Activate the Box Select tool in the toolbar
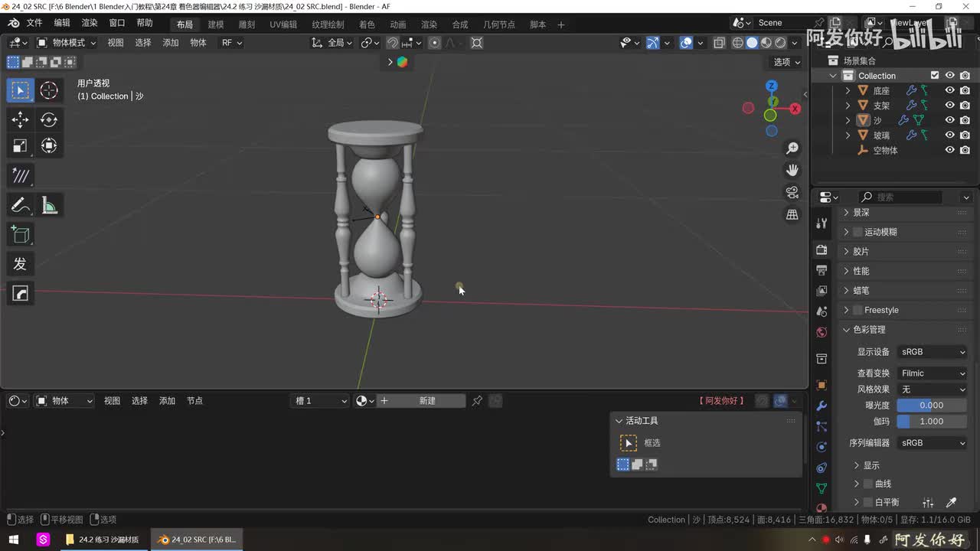Screen dimensions: 980x551 click(x=20, y=90)
